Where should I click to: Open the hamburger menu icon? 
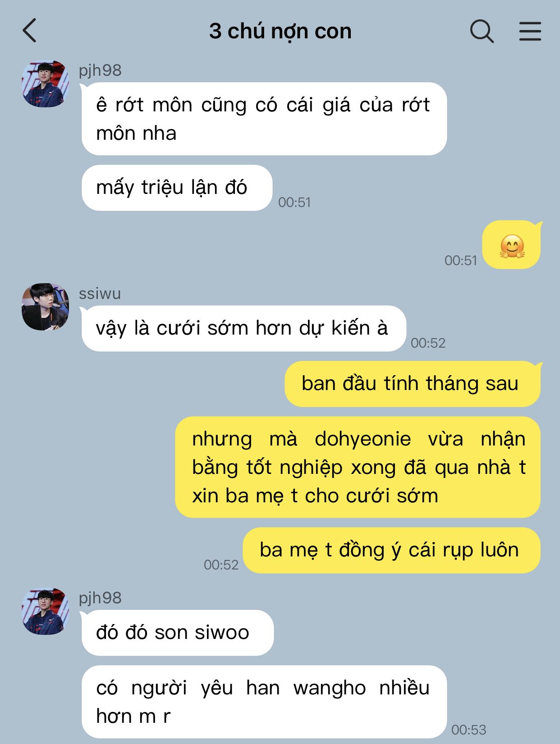pos(530,31)
